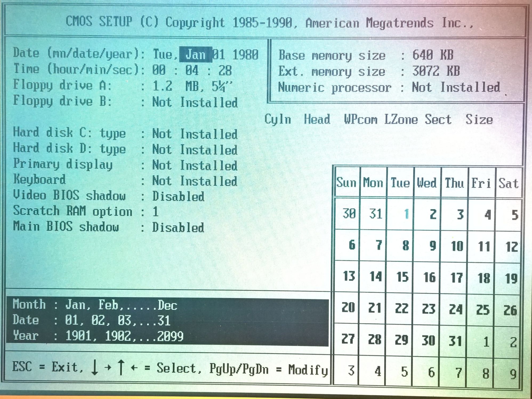Image resolution: width=532 pixels, height=399 pixels.
Task: Click highlighted calendar day 1 under Tue
Action: 406,214
